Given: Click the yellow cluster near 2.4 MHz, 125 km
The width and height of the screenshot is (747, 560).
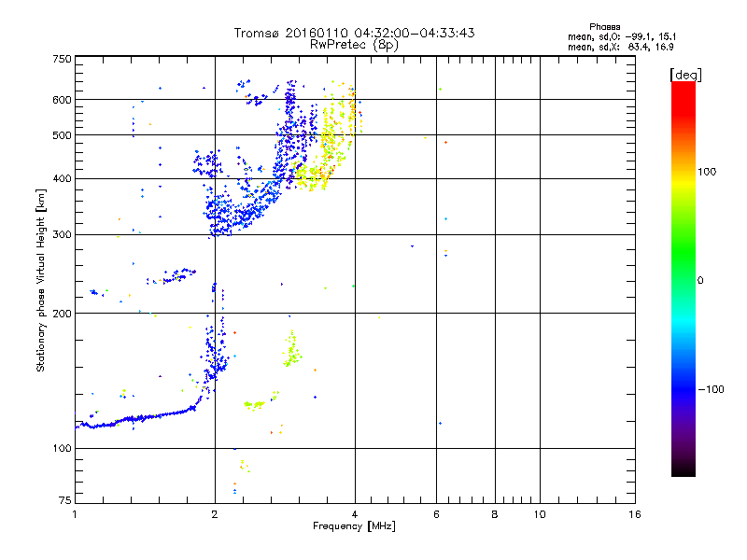Looking at the screenshot, I should (254, 405).
